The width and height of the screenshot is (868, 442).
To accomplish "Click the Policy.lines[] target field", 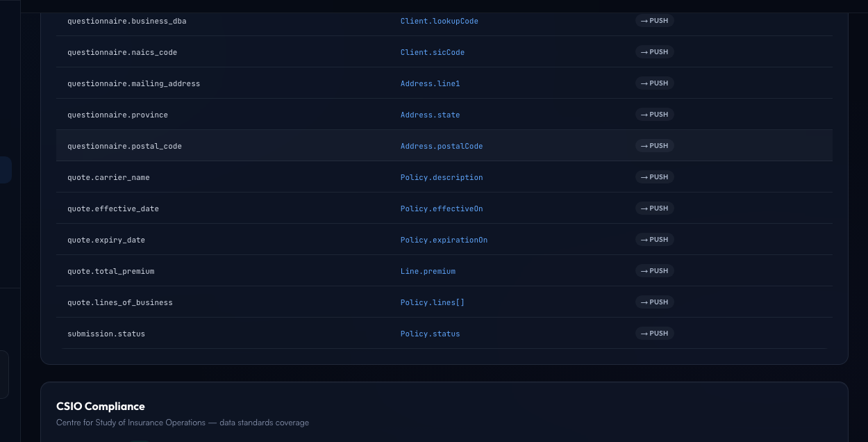I will click(x=433, y=302).
